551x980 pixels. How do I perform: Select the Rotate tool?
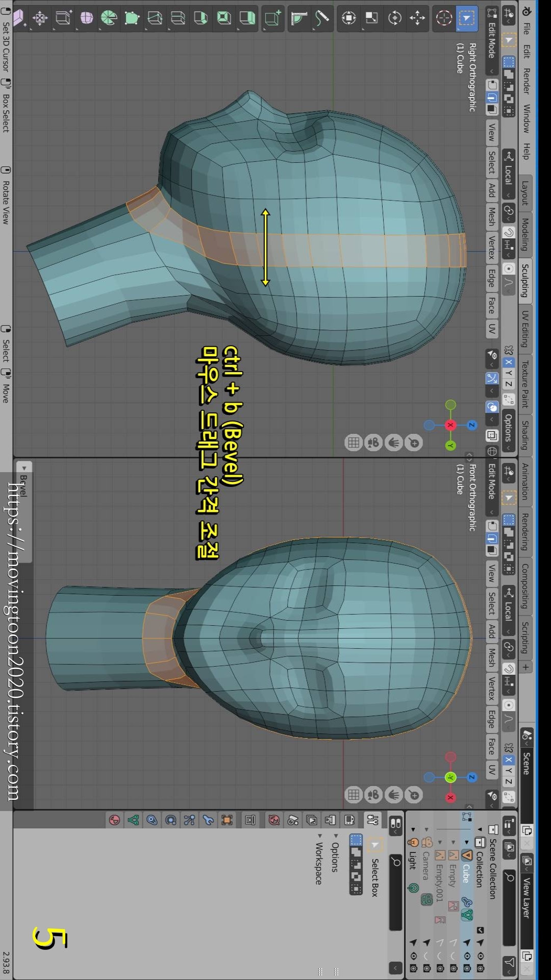pyautogui.click(x=395, y=18)
